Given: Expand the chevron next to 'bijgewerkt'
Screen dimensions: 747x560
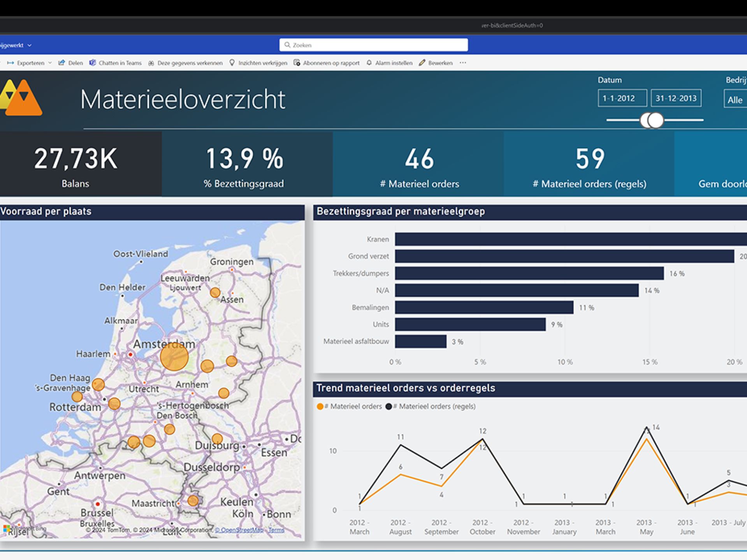Looking at the screenshot, I should 30,46.
